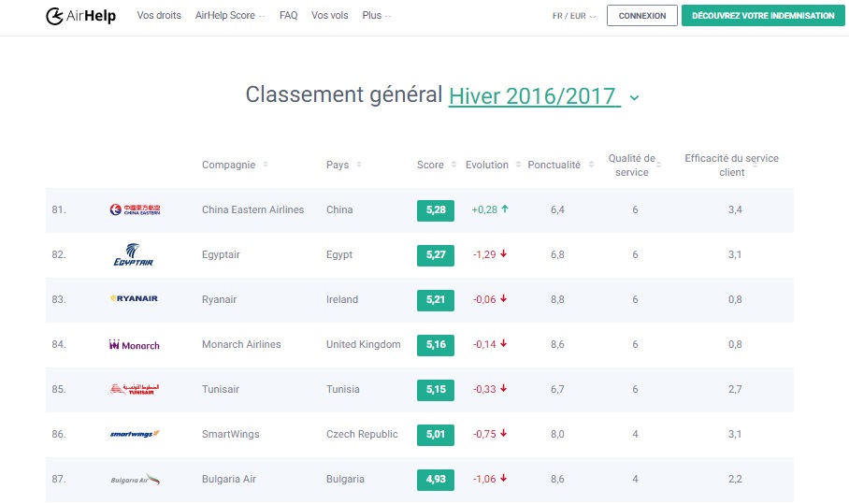This screenshot has width=849, height=504.
Task: Click Compagnie column header
Action: [x=228, y=165]
